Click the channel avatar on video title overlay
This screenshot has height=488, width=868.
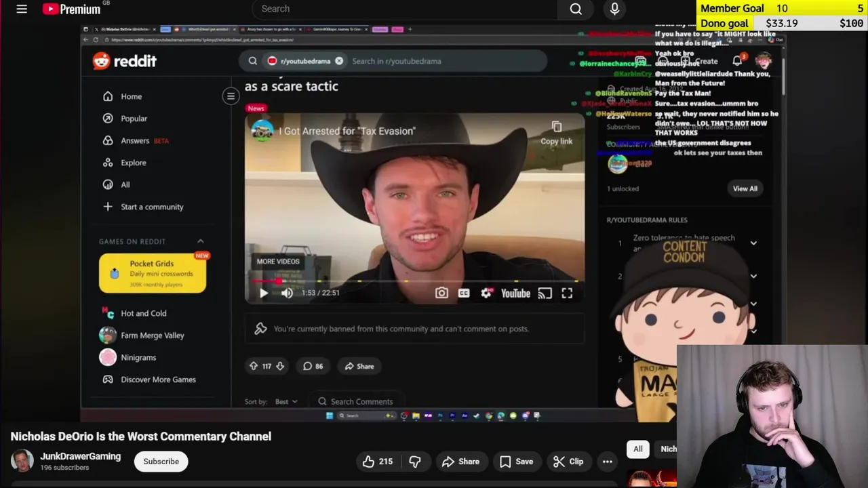pos(262,131)
